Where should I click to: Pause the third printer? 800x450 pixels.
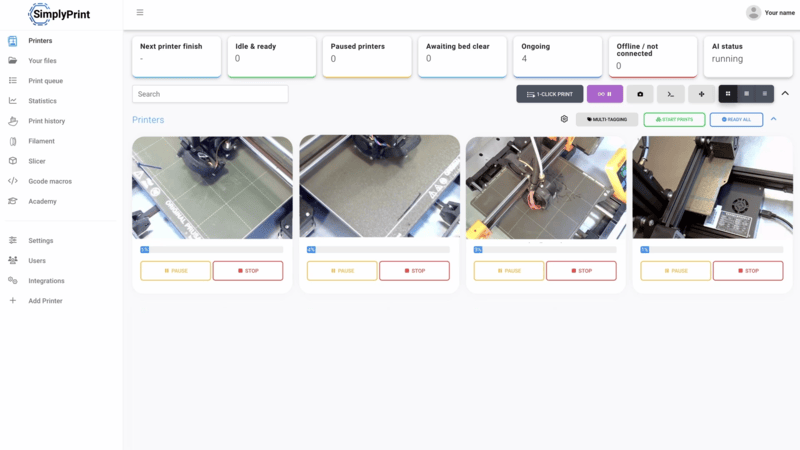click(x=509, y=271)
